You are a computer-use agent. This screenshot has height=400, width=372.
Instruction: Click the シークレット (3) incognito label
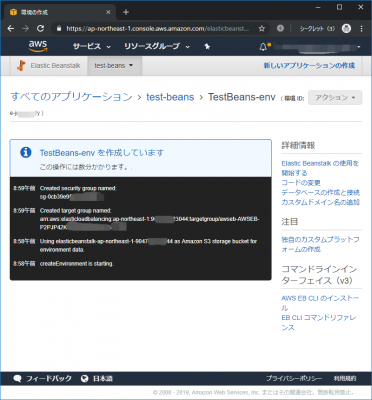[x=317, y=29]
